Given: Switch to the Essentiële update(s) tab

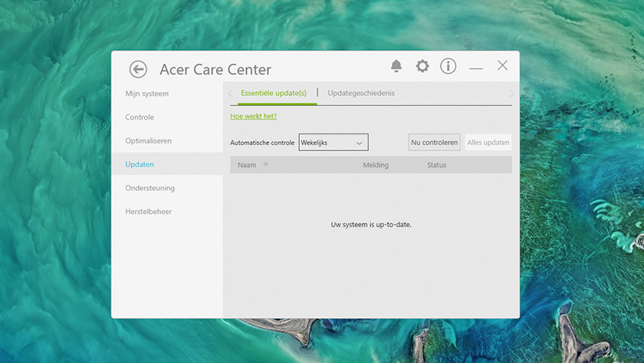Looking at the screenshot, I should (x=273, y=94).
